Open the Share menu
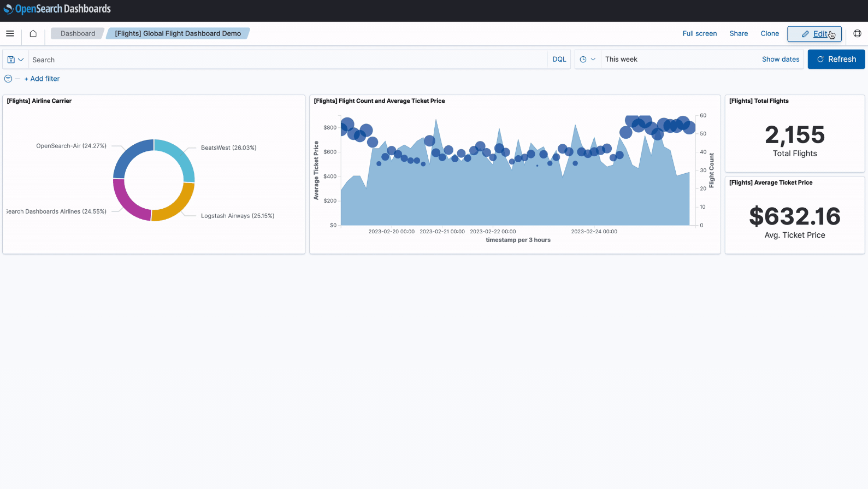Screen dimensions: 868x489 739,33
